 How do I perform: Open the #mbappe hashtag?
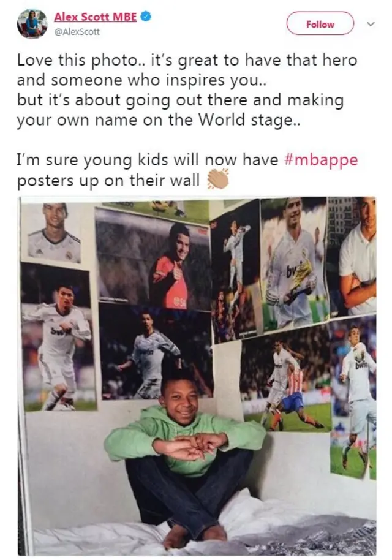pos(320,160)
